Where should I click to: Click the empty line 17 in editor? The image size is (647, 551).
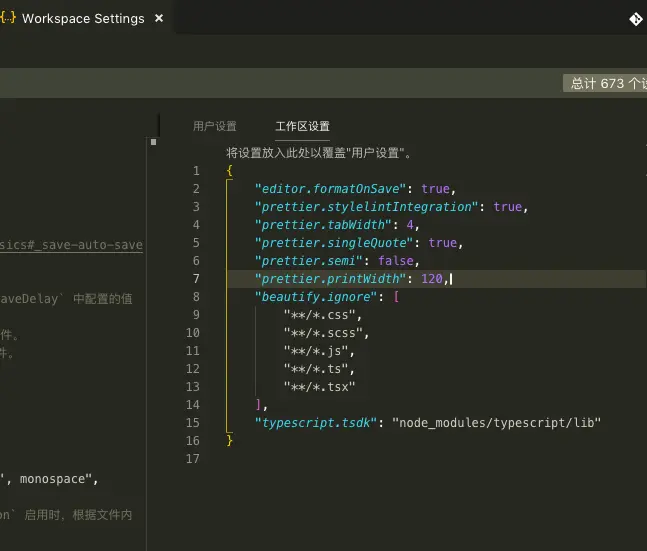pyautogui.click(x=413, y=459)
